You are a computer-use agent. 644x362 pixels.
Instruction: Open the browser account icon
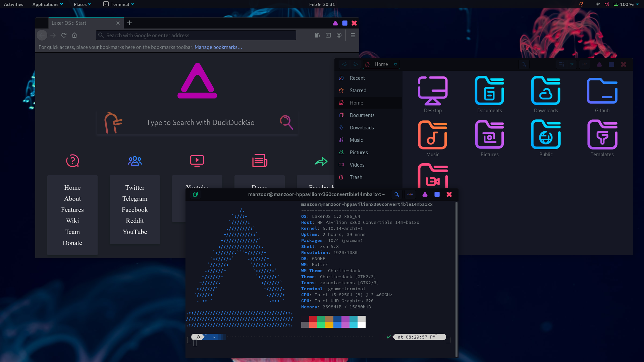(339, 35)
